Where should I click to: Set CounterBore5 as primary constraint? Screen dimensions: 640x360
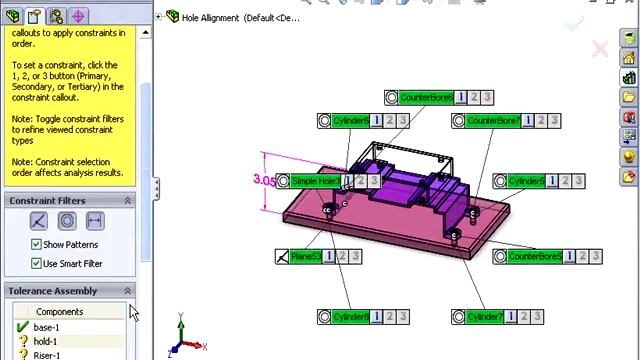coord(569,256)
